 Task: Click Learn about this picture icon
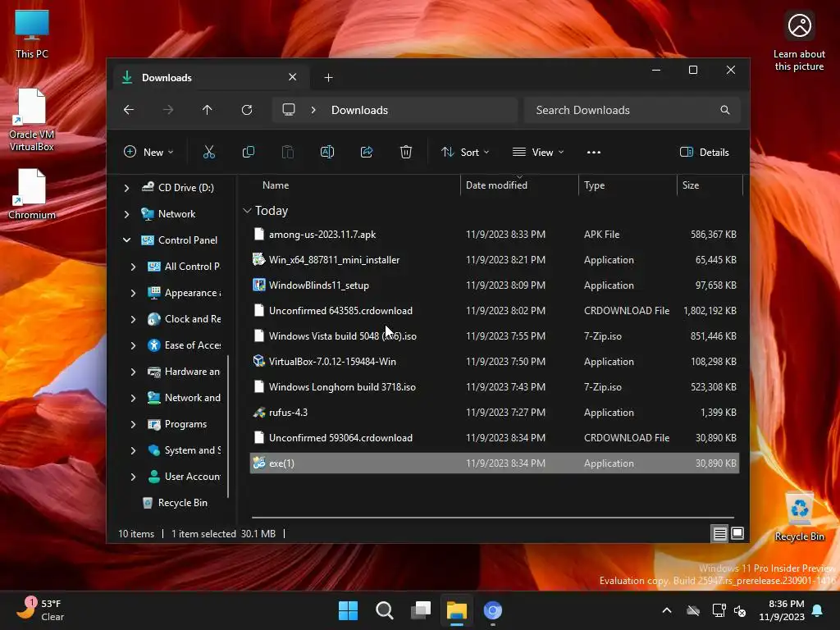point(799,42)
